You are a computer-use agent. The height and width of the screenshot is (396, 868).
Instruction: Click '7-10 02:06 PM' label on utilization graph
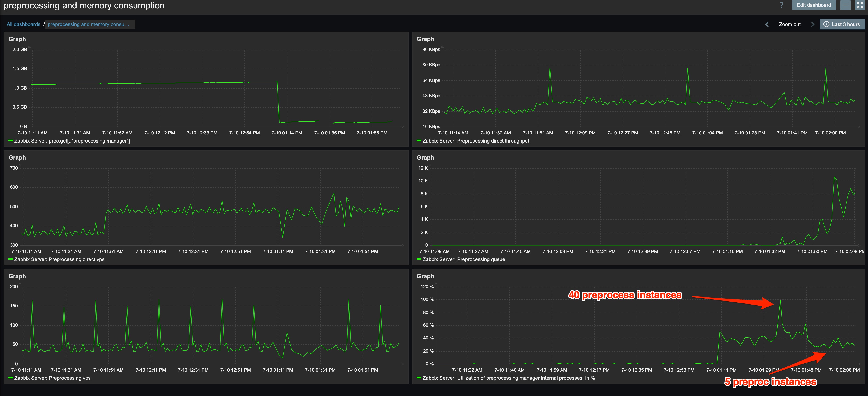(844, 370)
